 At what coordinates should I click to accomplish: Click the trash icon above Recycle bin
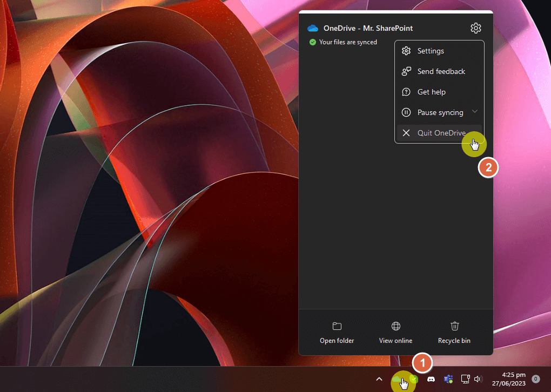(x=454, y=326)
